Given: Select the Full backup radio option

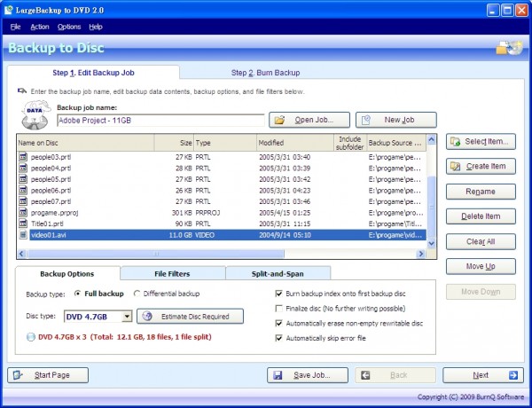Looking at the screenshot, I should [x=78, y=293].
